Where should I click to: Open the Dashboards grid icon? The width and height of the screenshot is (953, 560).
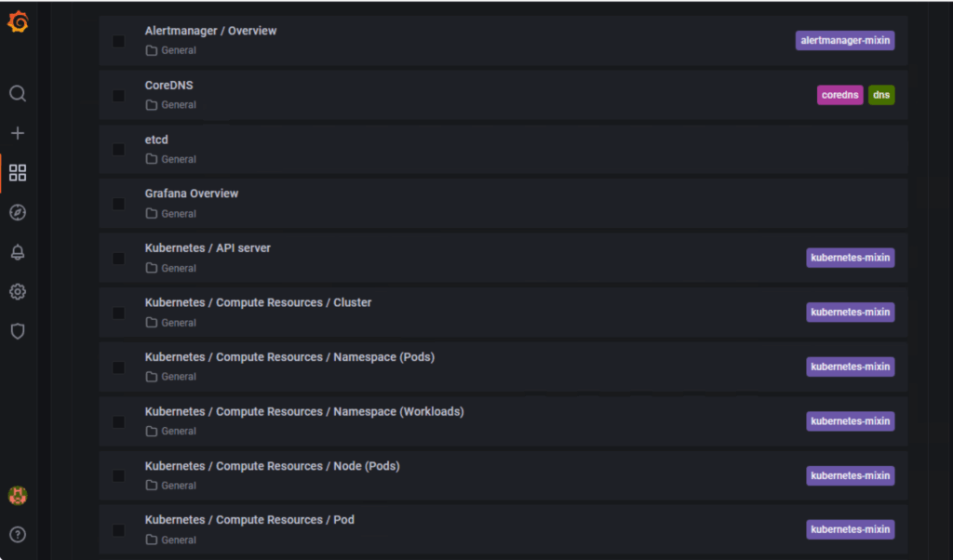18,173
